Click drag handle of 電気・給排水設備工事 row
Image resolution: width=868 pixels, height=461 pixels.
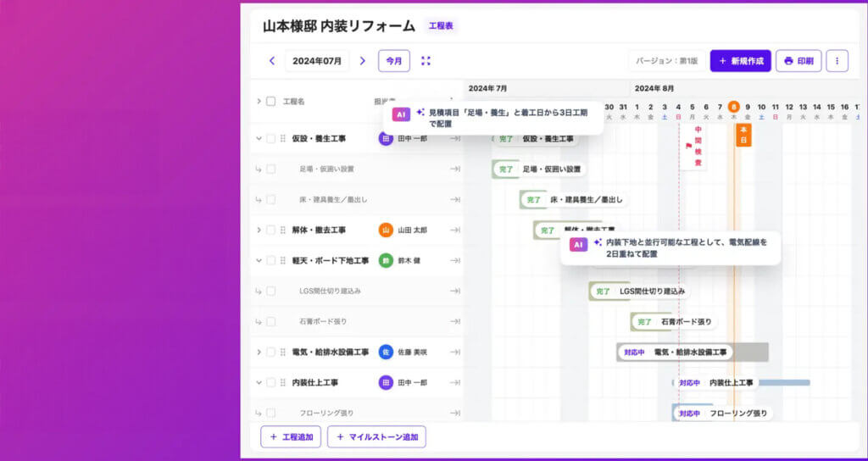pyautogui.click(x=283, y=352)
